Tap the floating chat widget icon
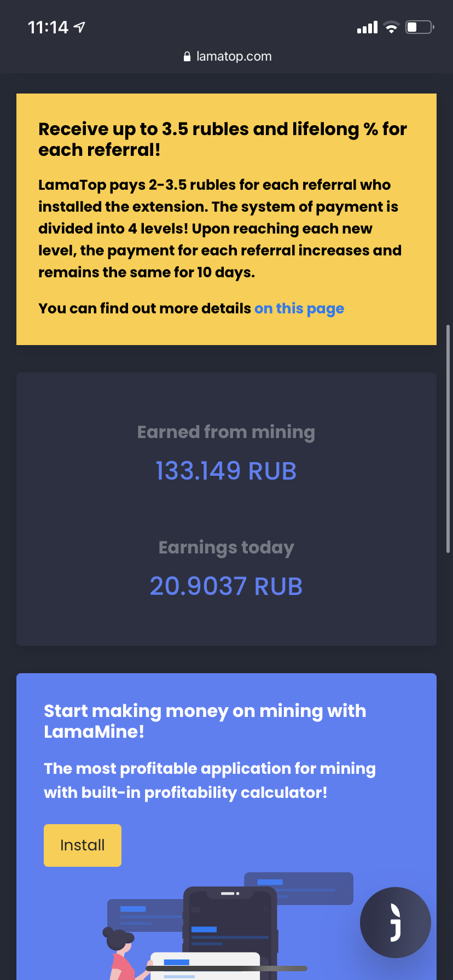453x980 pixels. (x=395, y=922)
